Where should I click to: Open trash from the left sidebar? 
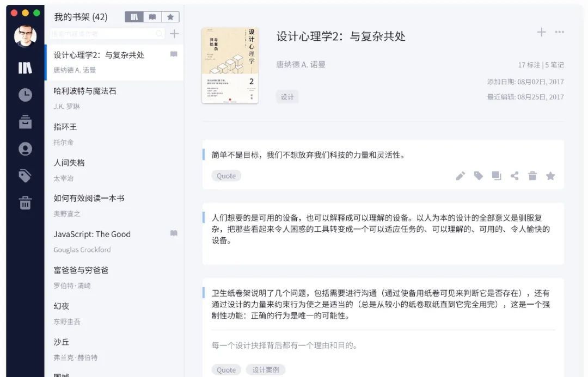point(25,203)
